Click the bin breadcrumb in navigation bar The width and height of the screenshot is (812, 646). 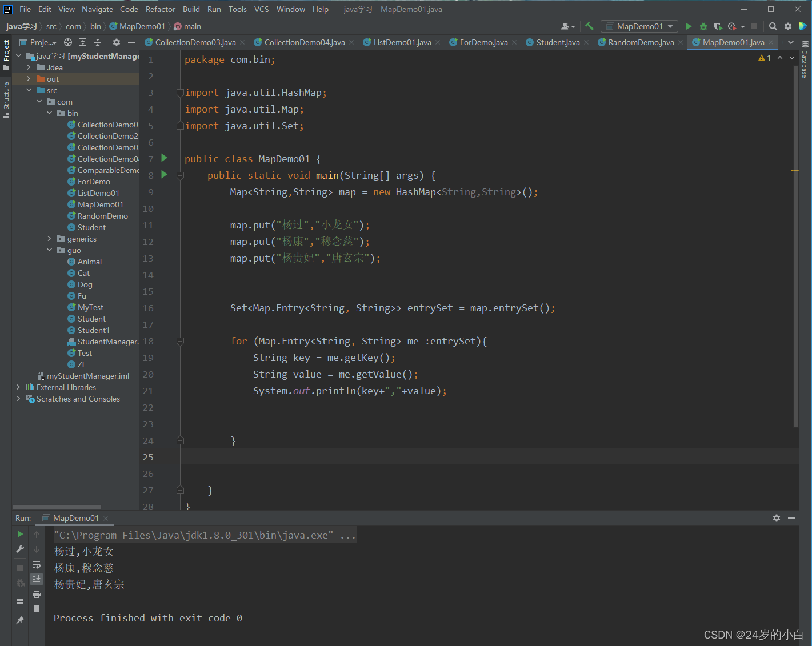(95, 26)
